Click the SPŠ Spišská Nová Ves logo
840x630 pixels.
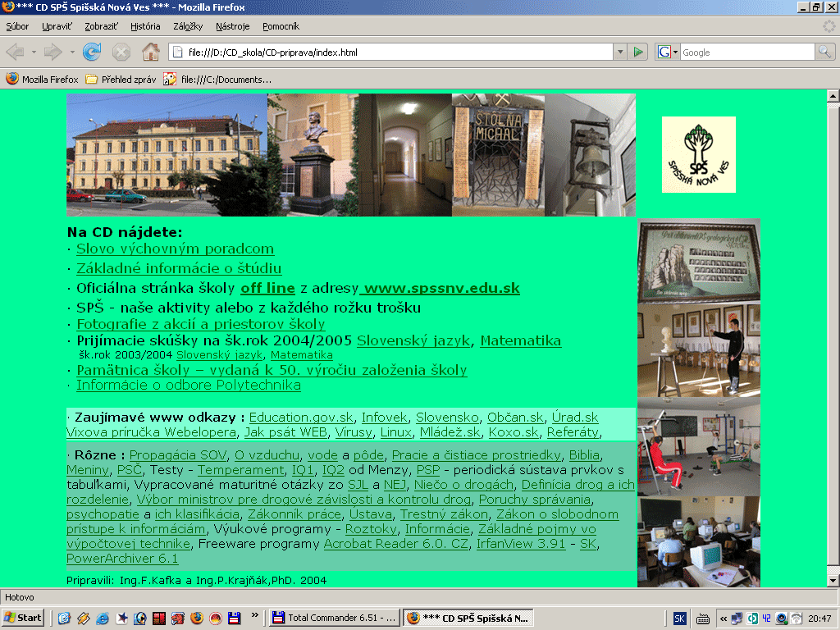[x=699, y=154]
